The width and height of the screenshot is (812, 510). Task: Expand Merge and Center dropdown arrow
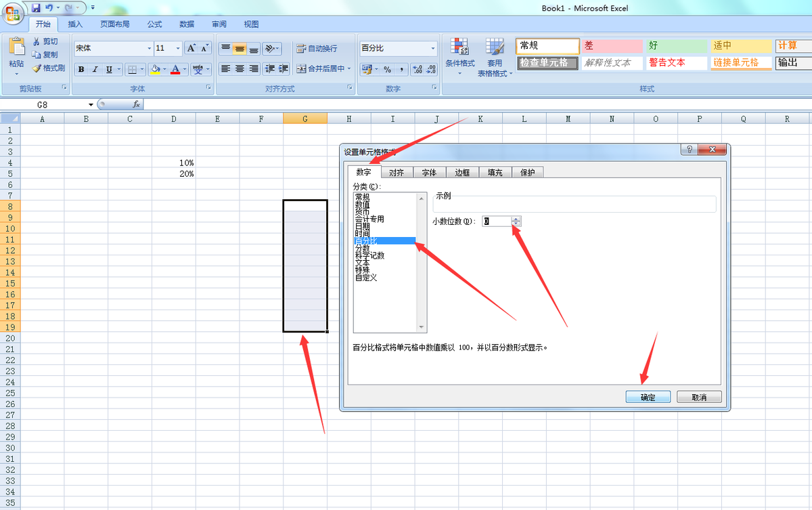pos(350,69)
